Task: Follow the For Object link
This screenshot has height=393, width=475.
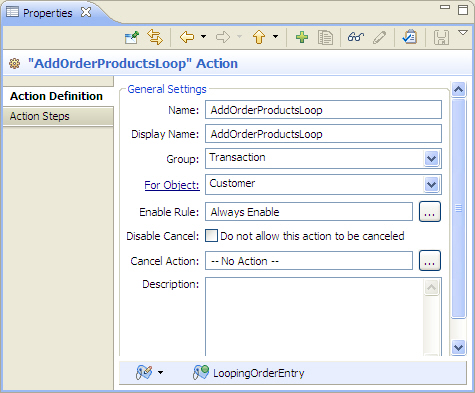Action: pos(172,185)
